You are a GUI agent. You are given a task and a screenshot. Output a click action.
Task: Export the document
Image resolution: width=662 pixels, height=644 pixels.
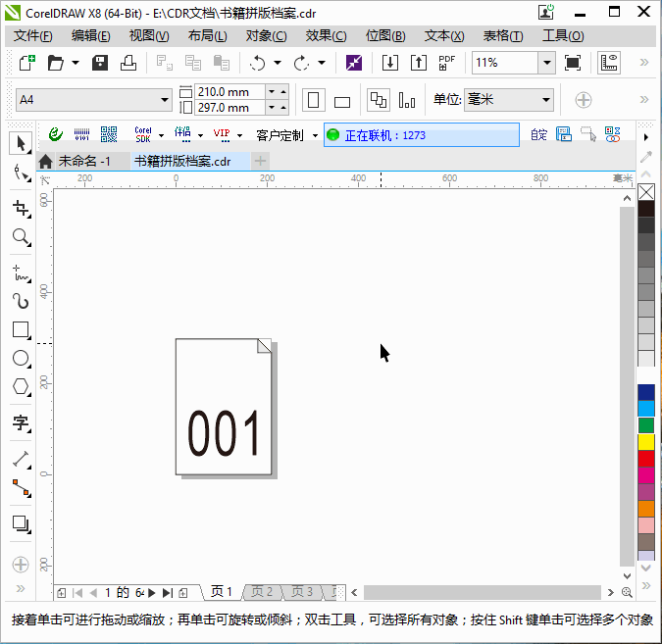pyautogui.click(x=419, y=63)
